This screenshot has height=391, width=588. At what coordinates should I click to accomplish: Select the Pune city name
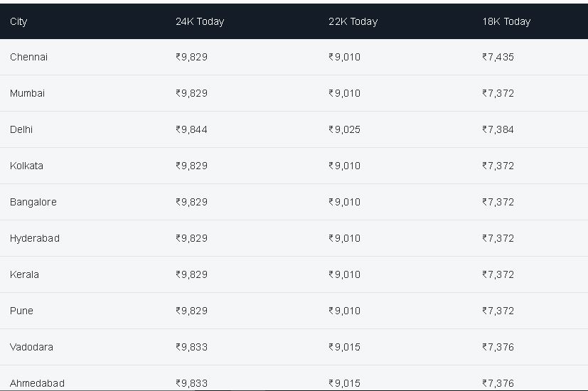21,311
